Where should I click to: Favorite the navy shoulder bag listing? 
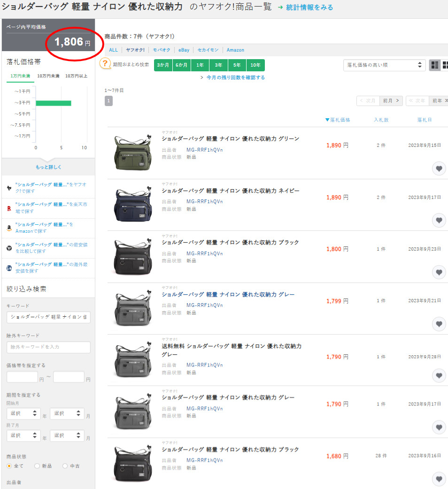(439, 220)
